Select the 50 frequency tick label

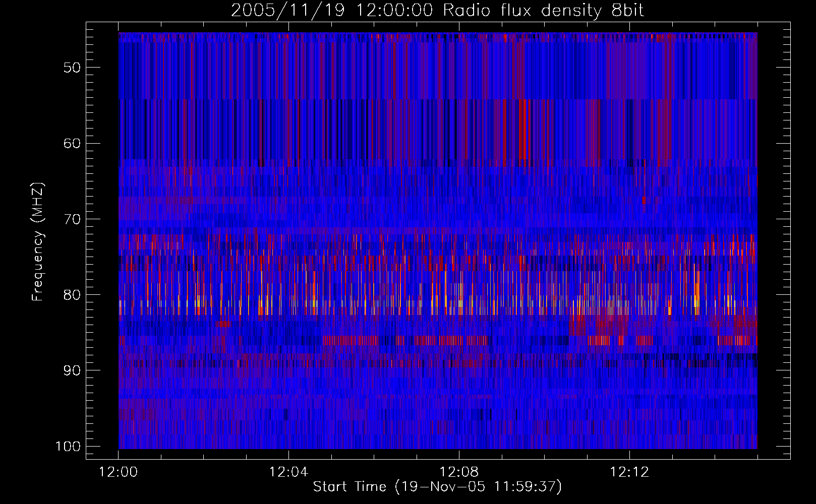(72, 68)
